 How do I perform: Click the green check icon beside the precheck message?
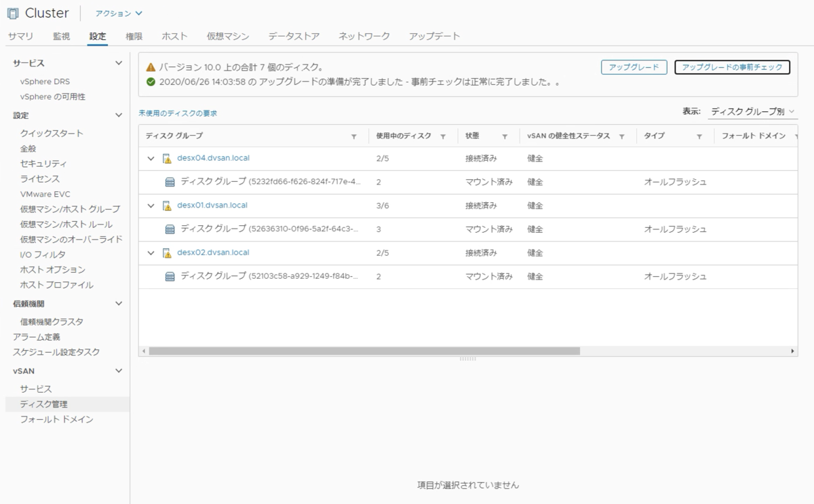click(151, 81)
